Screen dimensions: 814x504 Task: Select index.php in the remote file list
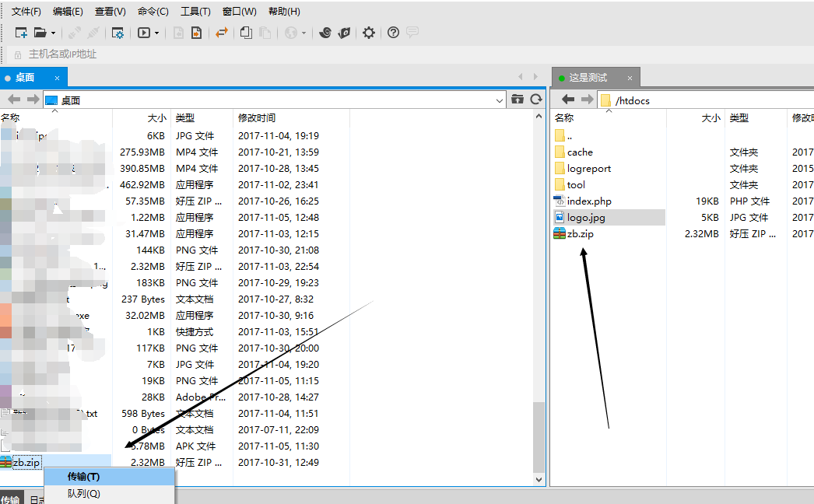click(x=589, y=201)
